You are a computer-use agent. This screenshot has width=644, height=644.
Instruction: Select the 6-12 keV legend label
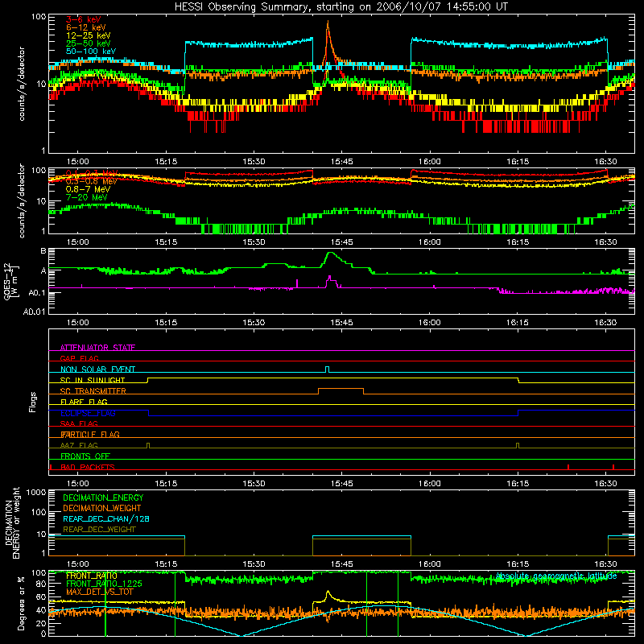[85, 27]
